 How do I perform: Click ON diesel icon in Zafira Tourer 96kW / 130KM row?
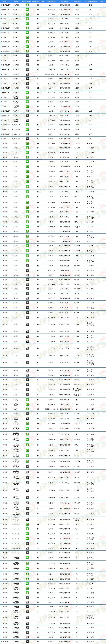coord(27,617)
